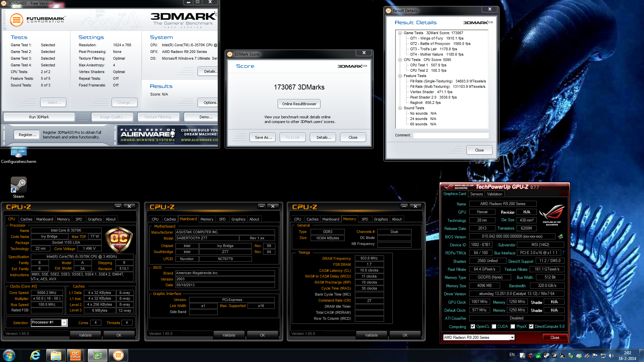Open the Action Center flag tray icon
Image resolution: width=644 pixels, height=362 pixels.
595,355
